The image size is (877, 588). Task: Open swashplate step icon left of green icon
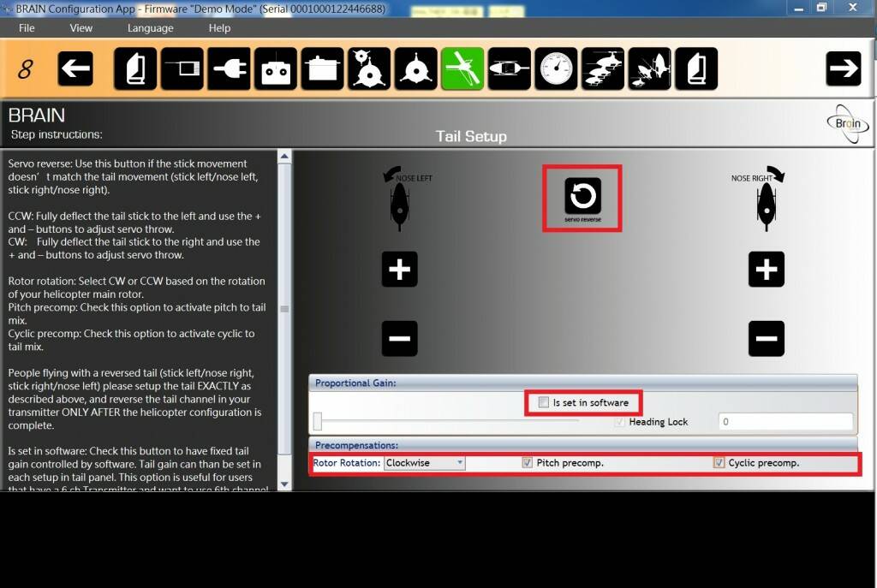416,68
